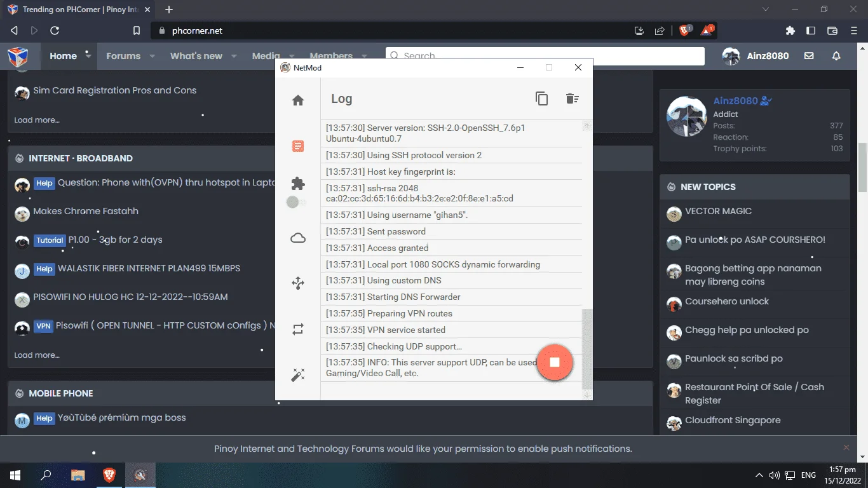
Task: Open the Windows Start menu
Action: pos(15,475)
